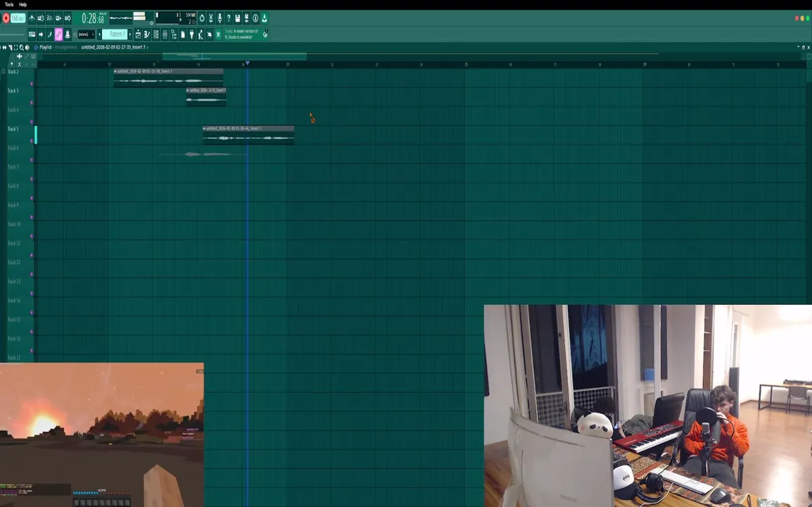Click the step edit arrow icon
Viewport: 812px width, 507px height.
(41, 35)
